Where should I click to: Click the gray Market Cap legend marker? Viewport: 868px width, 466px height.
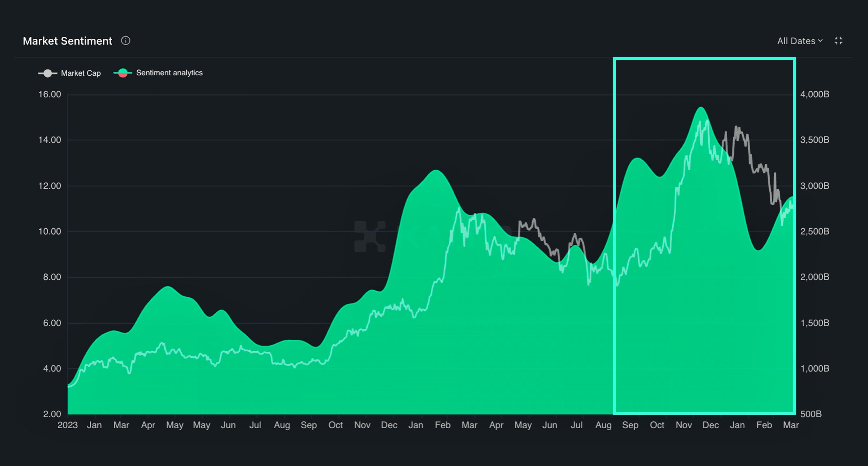(48, 73)
